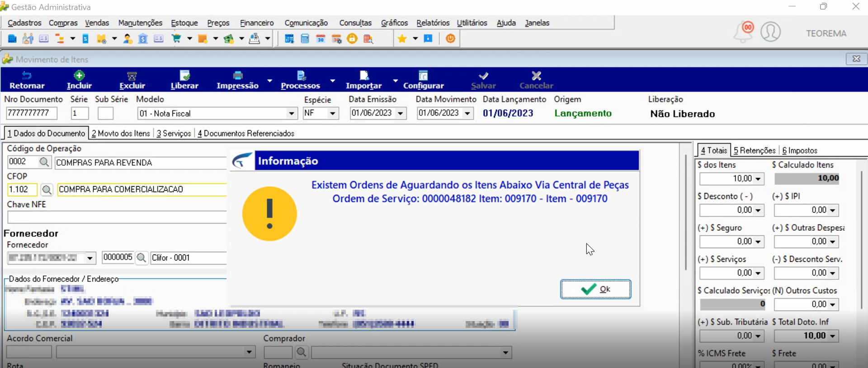Click the calculator icon in toolbar
868x368 pixels.
pyautogui.click(x=305, y=39)
